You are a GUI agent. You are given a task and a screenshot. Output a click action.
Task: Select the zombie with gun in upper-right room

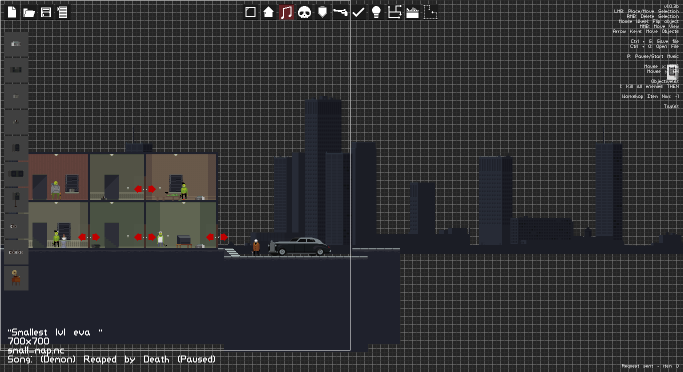(184, 191)
